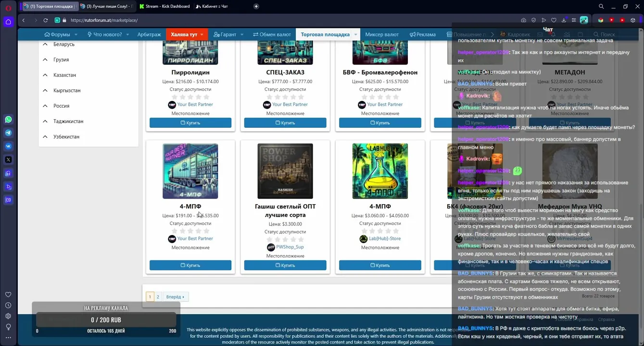Click the profile avatar in browser toolbar
The width and height of the screenshot is (644, 346).
coord(584,20)
